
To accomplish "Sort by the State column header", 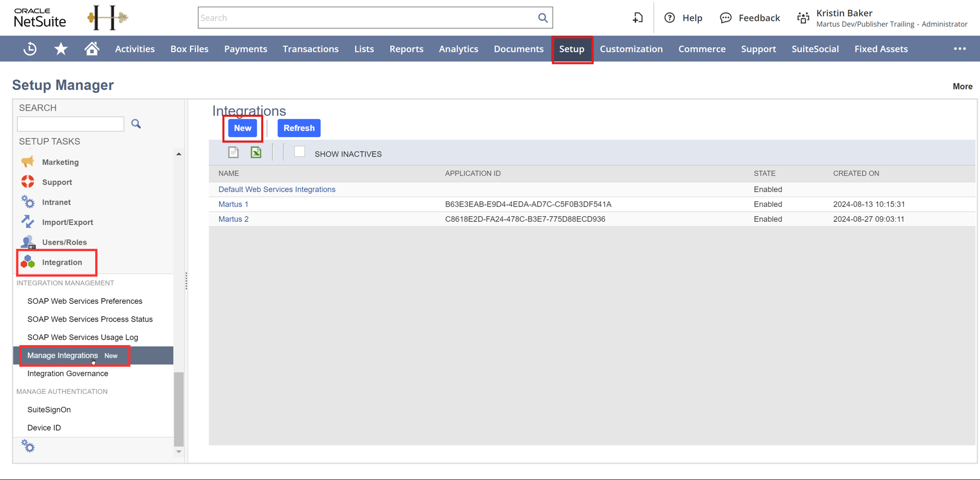I will coord(764,173).
